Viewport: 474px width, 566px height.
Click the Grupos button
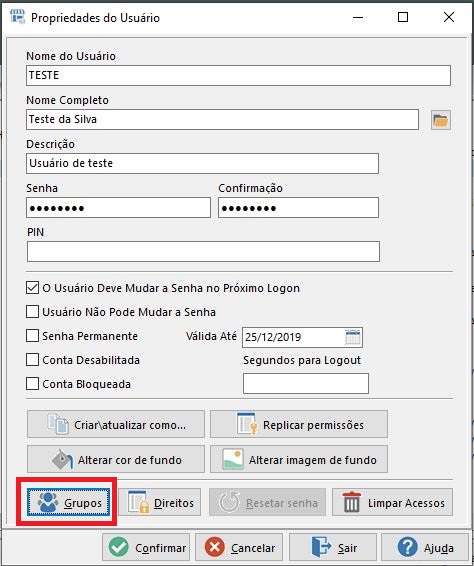[x=69, y=502]
